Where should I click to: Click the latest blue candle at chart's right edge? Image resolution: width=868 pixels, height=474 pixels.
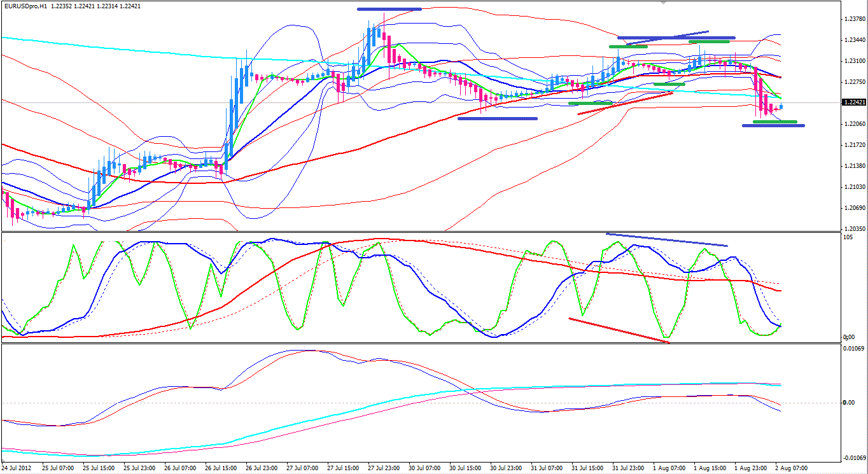point(781,107)
